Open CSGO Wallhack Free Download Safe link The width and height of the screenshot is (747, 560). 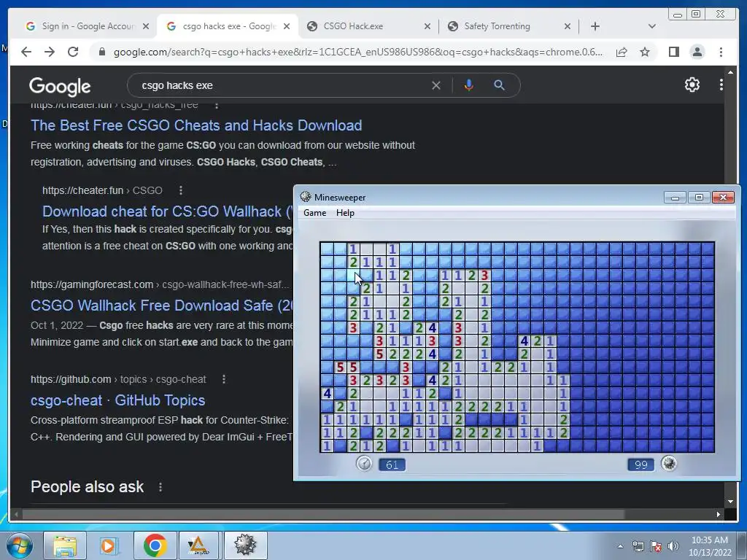pyautogui.click(x=161, y=306)
